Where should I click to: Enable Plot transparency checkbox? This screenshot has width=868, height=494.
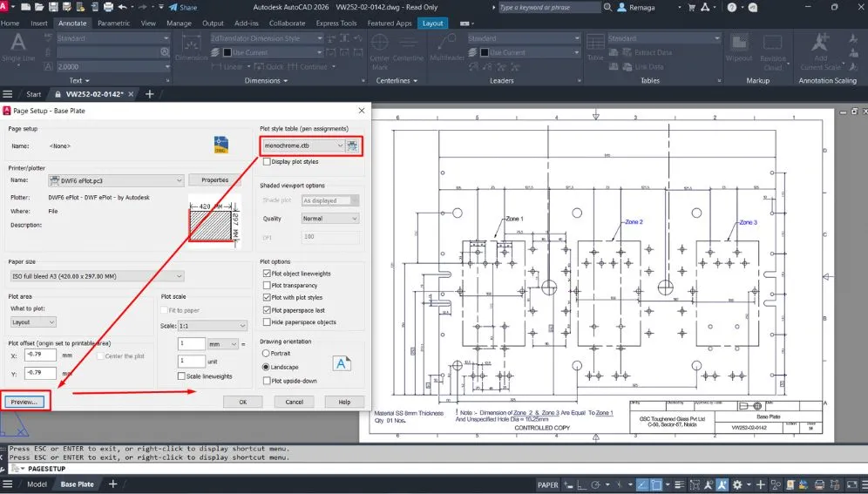267,286
